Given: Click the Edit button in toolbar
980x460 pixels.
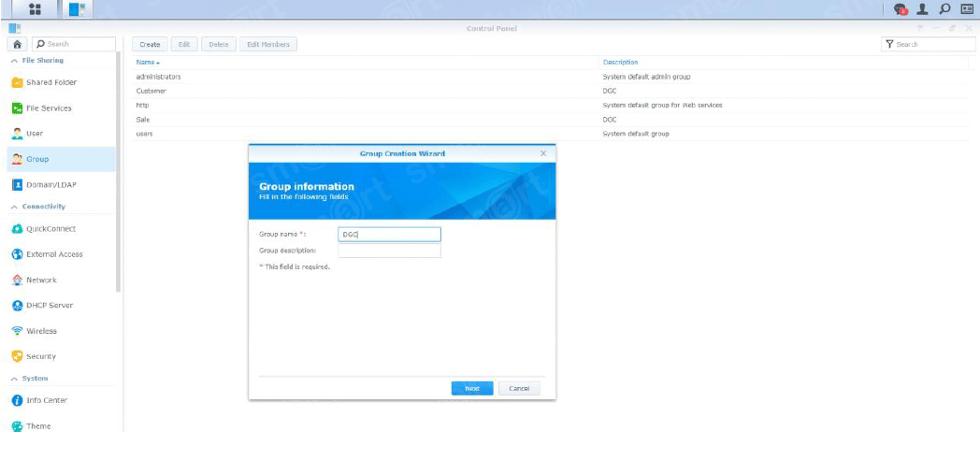Looking at the screenshot, I should (184, 44).
